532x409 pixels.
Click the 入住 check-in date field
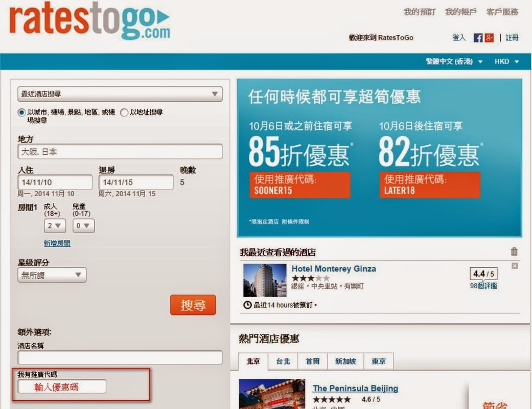55,182
